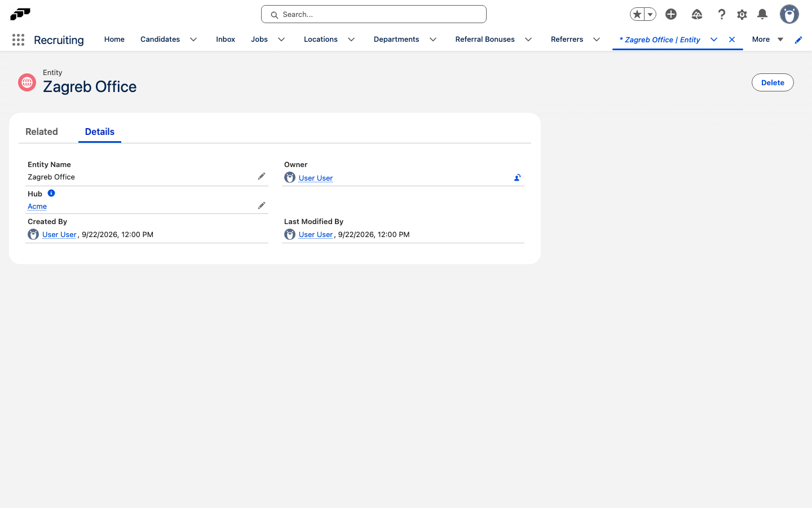Viewport: 812px width, 508px height.
Task: Open the Acme hub link
Action: point(37,206)
